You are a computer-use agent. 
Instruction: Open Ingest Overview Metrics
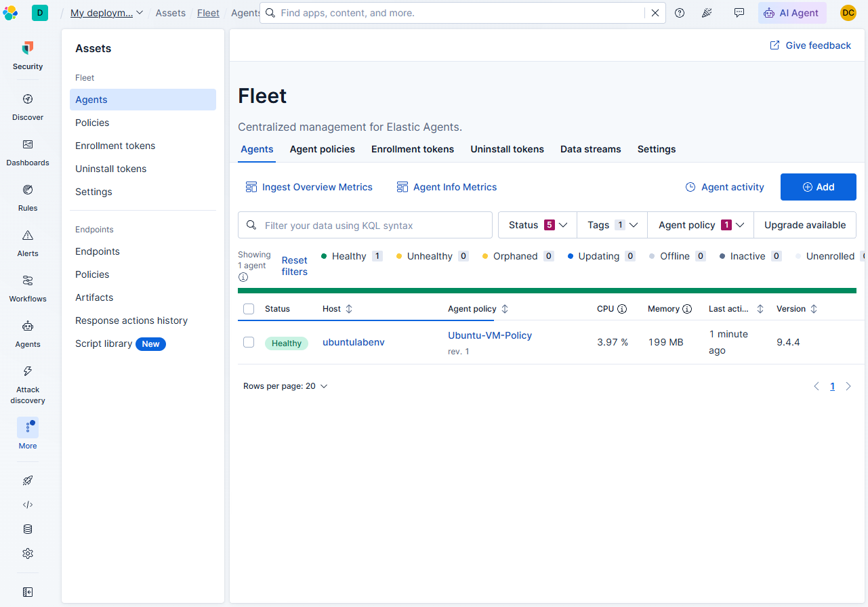pyautogui.click(x=309, y=187)
